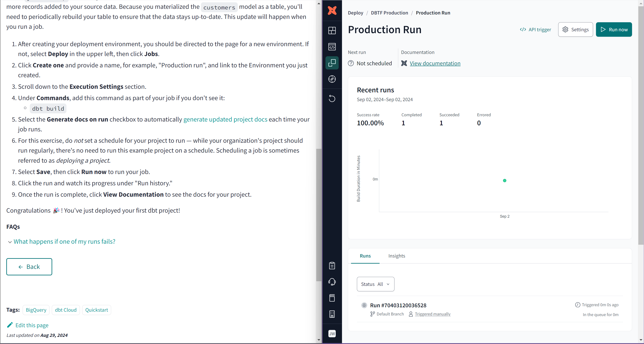Click the Sep 2 axis label
This screenshot has height=344, width=644.
click(505, 216)
